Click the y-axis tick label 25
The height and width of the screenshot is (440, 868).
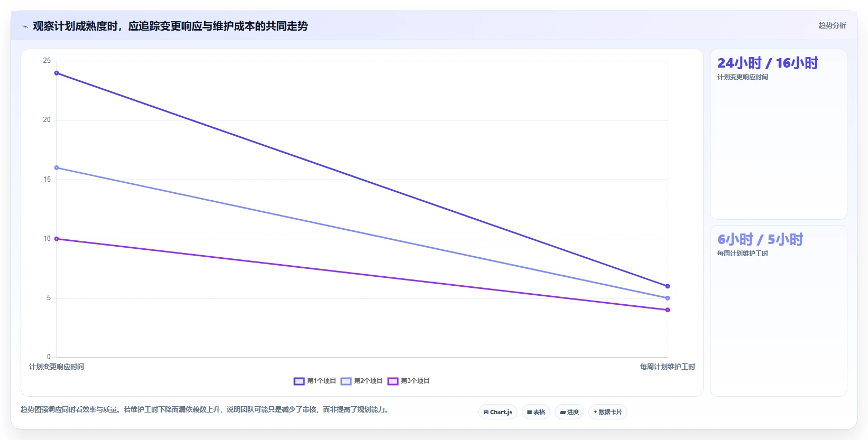click(47, 61)
